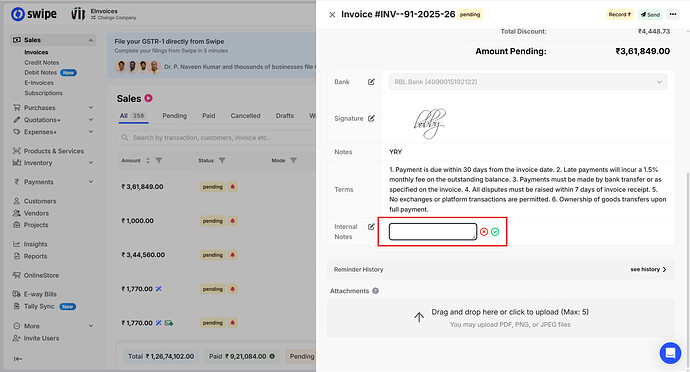Click the Total ₹1,26,74,102.00 chip
690x372 pixels.
point(161,357)
